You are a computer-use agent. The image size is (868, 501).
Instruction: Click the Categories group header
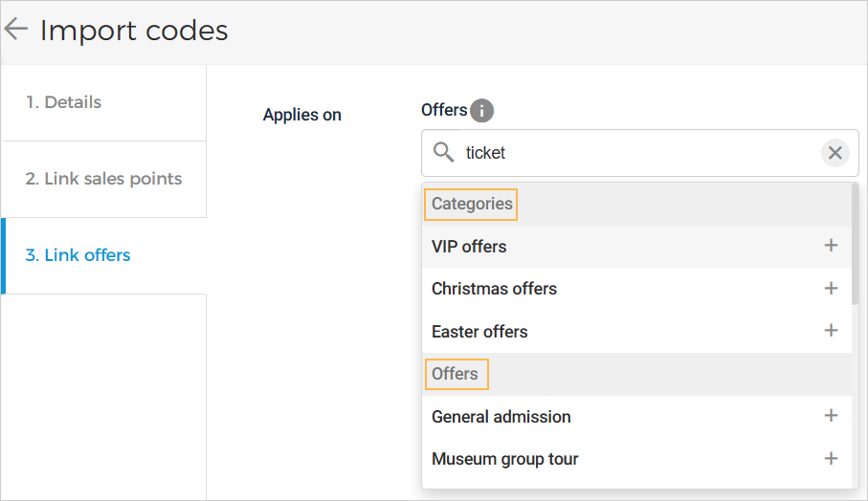click(x=472, y=204)
